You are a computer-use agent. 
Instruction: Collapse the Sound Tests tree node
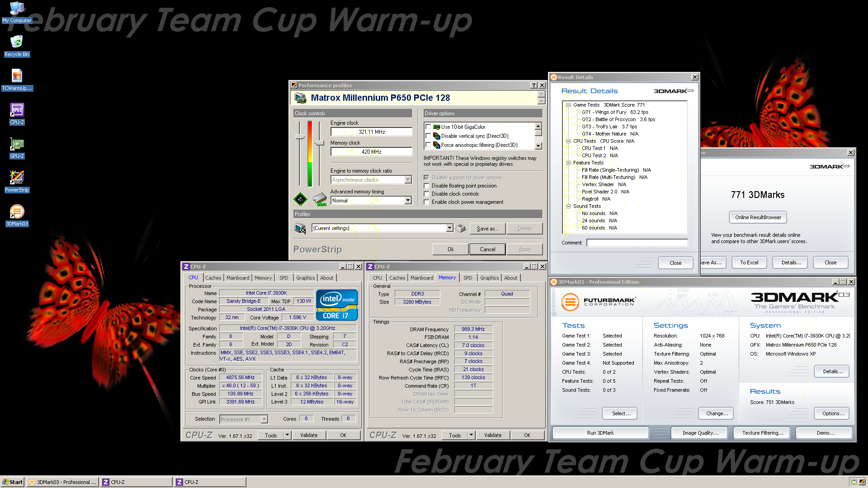point(569,206)
